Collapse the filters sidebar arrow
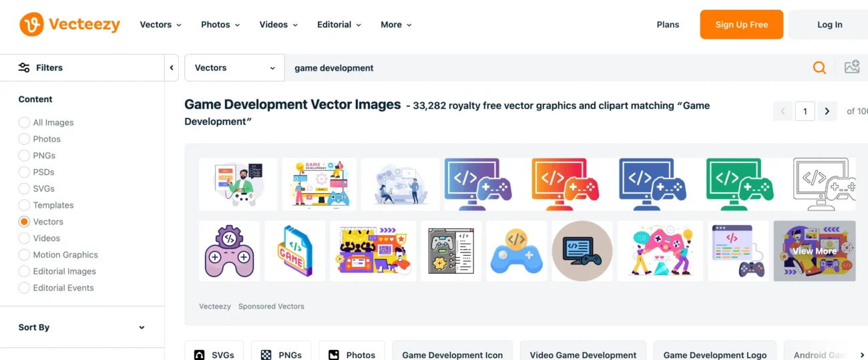868x360 pixels. pyautogui.click(x=172, y=67)
